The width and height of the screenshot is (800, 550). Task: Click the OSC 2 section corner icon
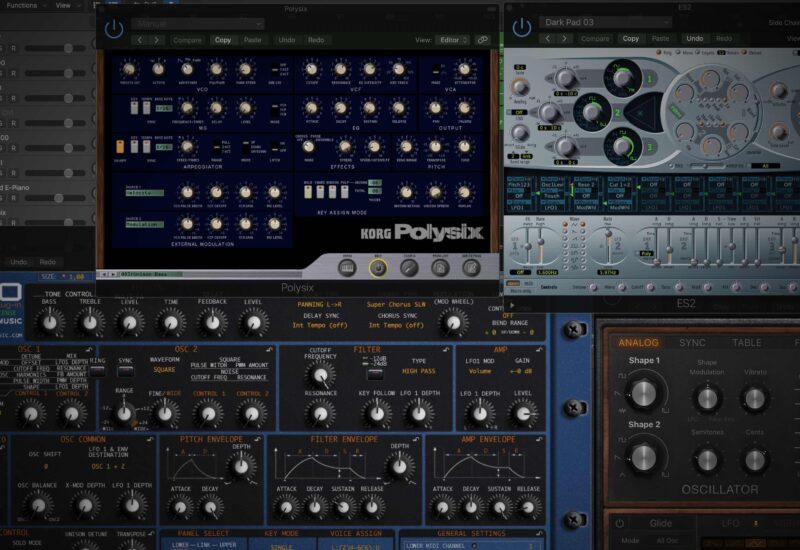tap(269, 349)
